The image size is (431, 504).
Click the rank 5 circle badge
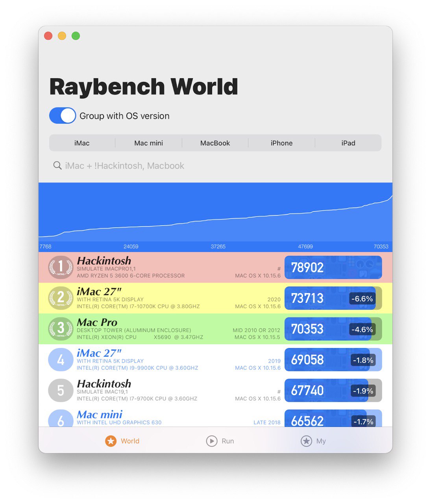[x=61, y=390]
